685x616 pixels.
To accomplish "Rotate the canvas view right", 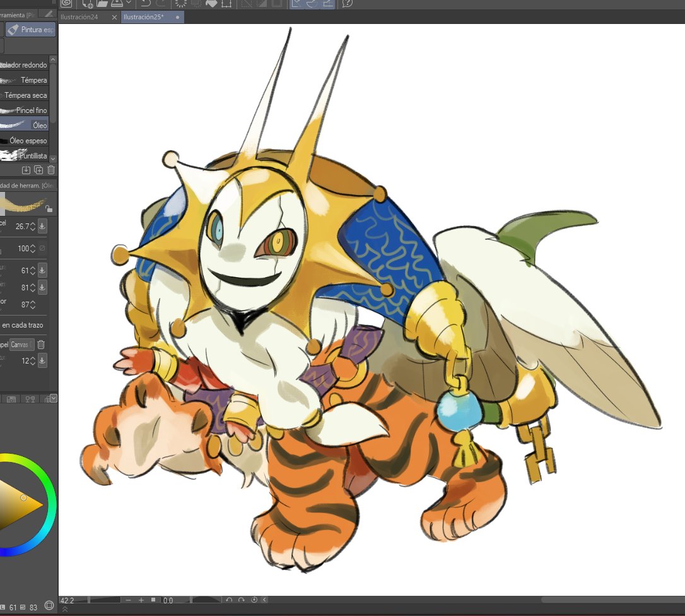I will (241, 600).
